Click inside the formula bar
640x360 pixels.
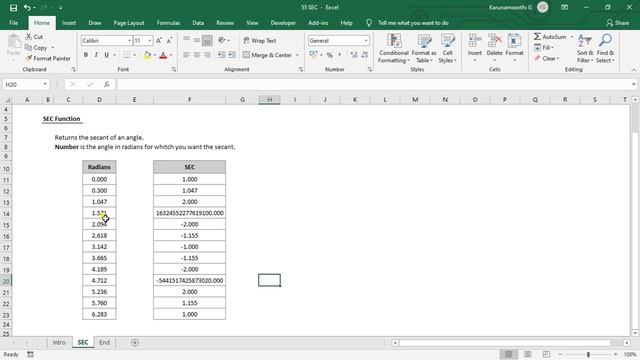(x=373, y=84)
